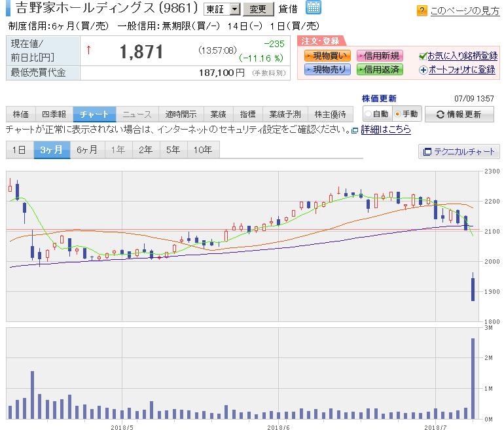Click the 187,100円 minimum trade amount

pos(222,73)
